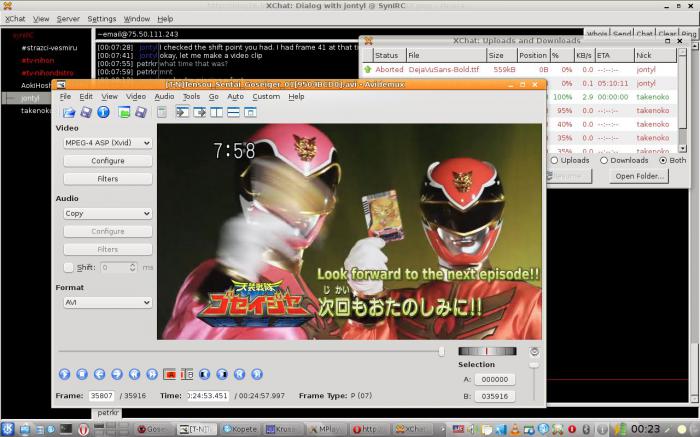Open the Audio menu in Avidemux

click(164, 96)
